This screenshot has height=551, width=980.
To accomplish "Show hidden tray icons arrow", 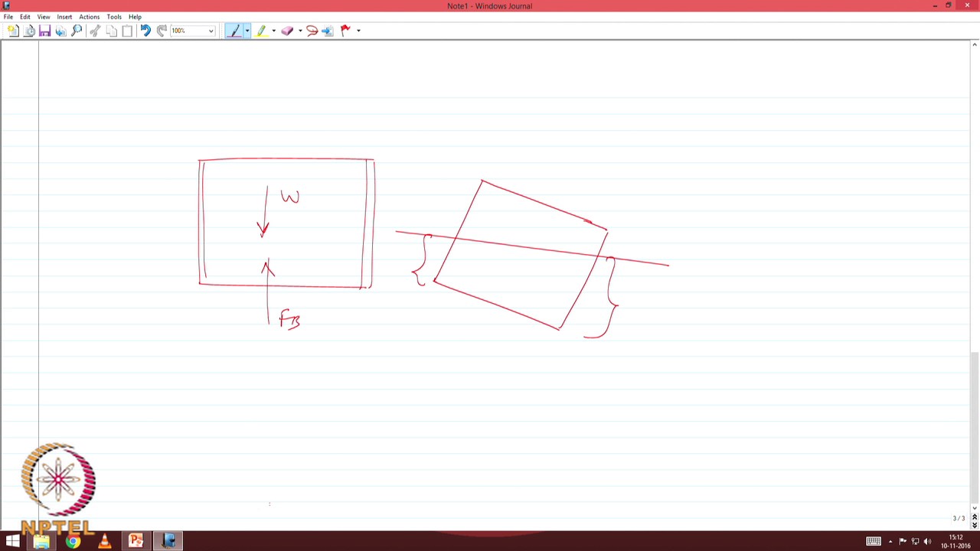I will pos(890,541).
